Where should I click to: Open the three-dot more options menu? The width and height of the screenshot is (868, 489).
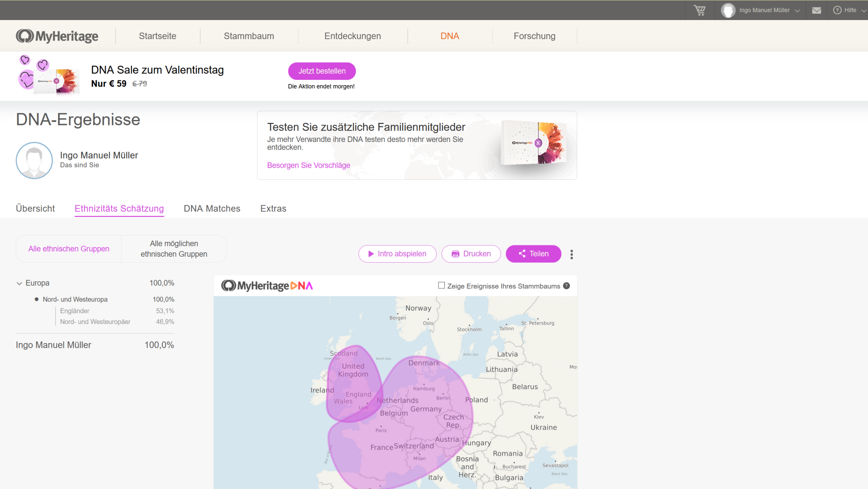pos(572,254)
